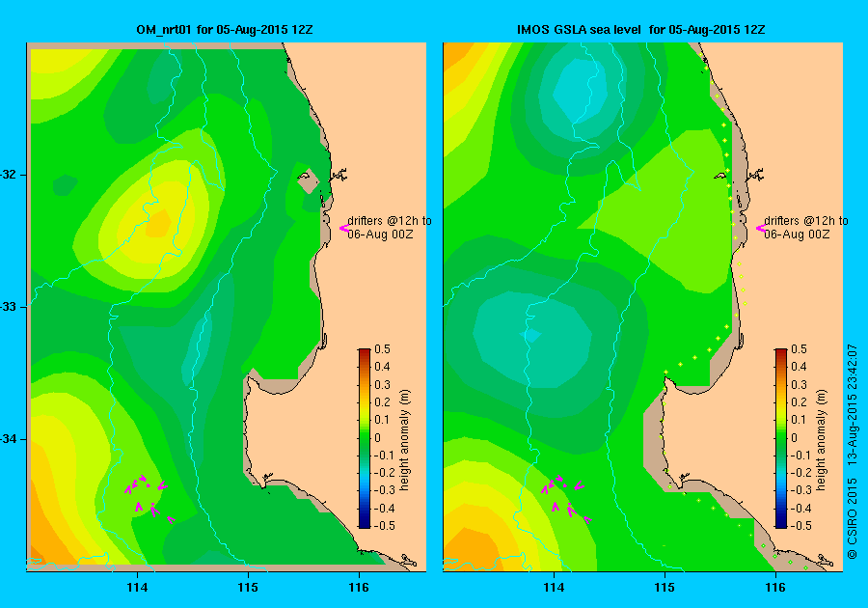Click the -33 latitude label
Image resolution: width=868 pixels, height=608 pixels.
(x=10, y=307)
